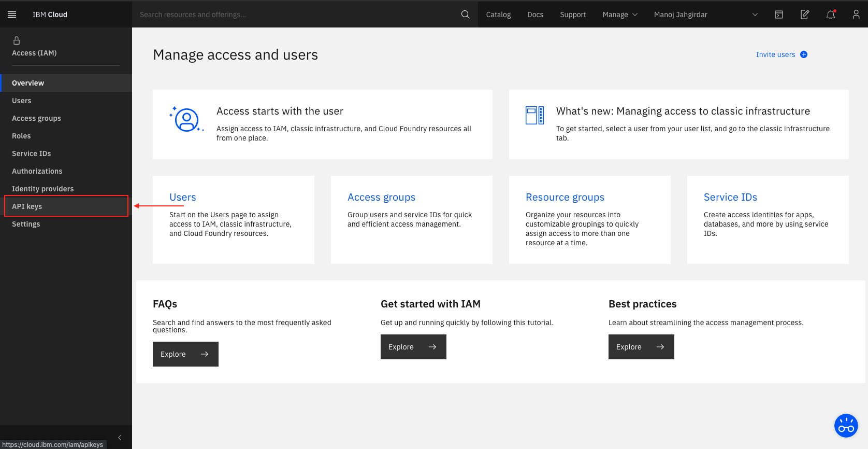The image size is (868, 449).
Task: Click the arrow on FAQs Explore button
Action: click(x=205, y=354)
